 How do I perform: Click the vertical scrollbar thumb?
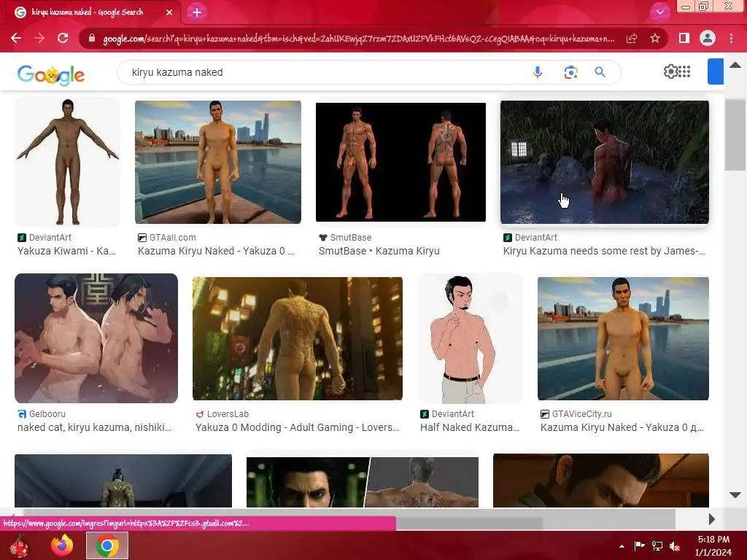(x=735, y=134)
